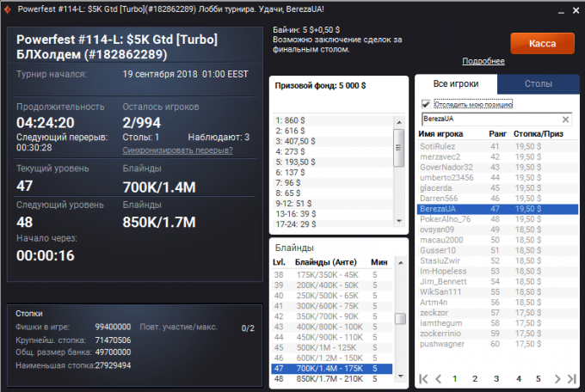Select player row 'GoverNador32'
This screenshot has width=585, height=392.
coord(497,168)
